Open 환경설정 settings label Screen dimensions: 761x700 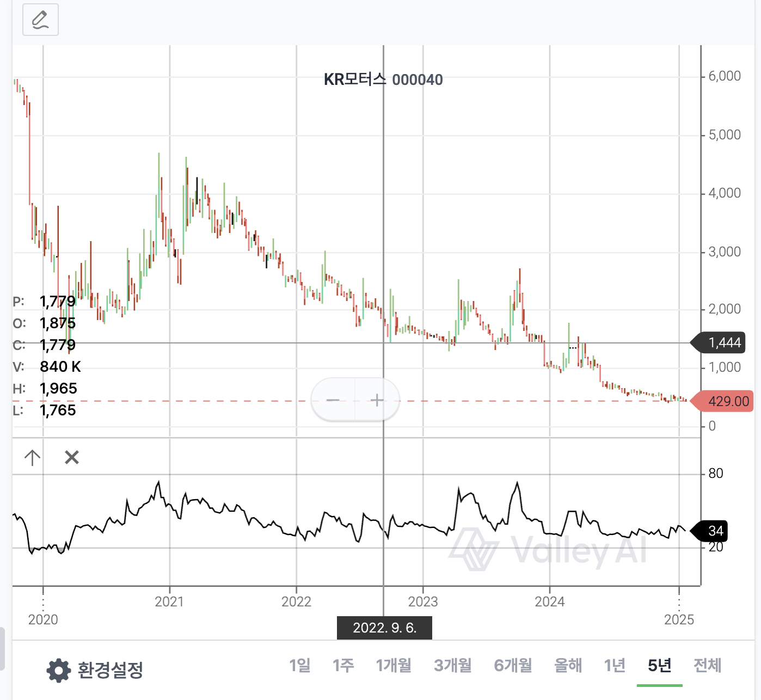[x=111, y=670]
